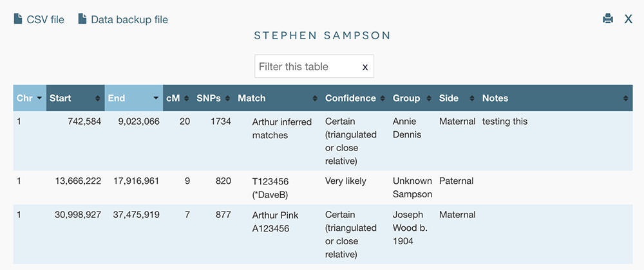644x270 pixels.
Task: Sort table by Group column
Action: (x=411, y=98)
